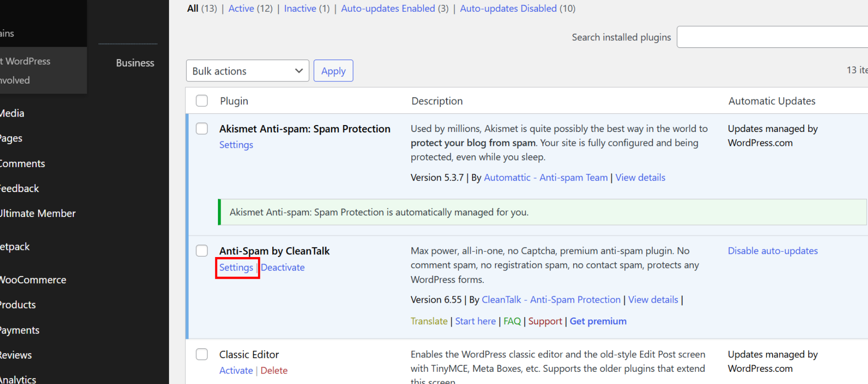Click the Version 6.55 text
868x384 pixels.
tap(436, 300)
